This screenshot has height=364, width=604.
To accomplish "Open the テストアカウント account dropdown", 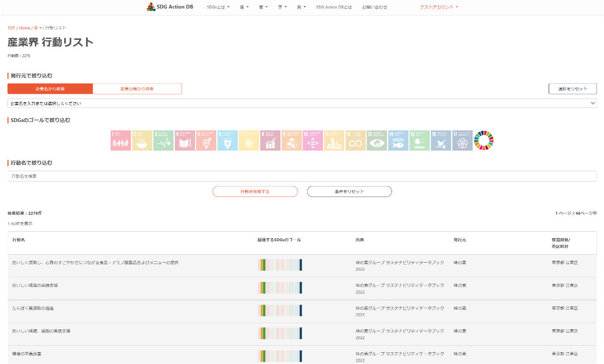I will click(439, 7).
